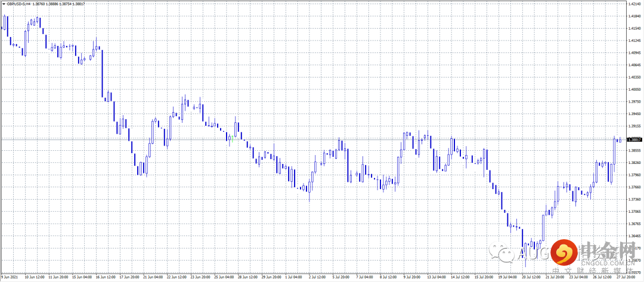Click the 29 Jun 20:00 time label
The width and height of the screenshot is (644, 282).
click(271, 277)
